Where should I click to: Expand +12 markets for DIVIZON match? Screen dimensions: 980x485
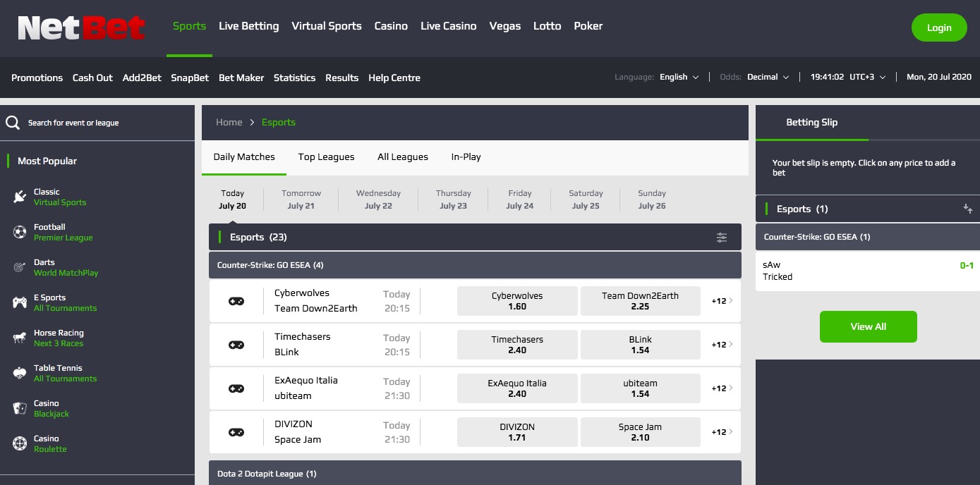click(722, 432)
